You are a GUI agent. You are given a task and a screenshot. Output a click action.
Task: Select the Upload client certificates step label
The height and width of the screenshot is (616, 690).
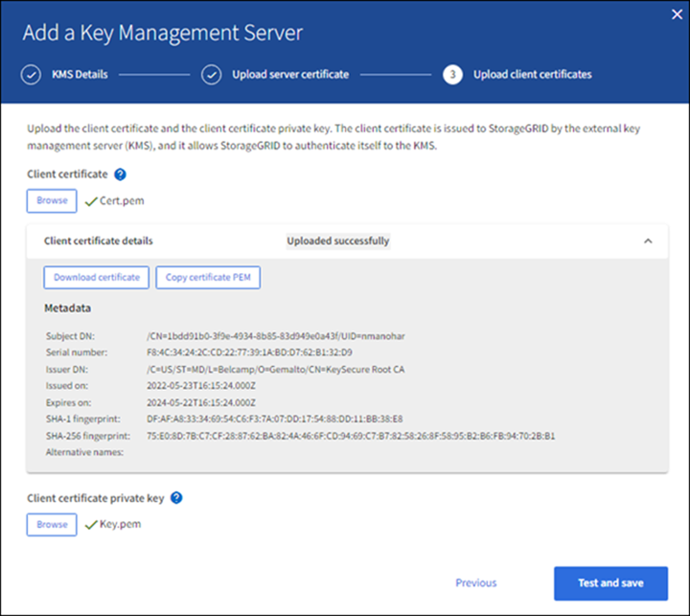coord(532,74)
